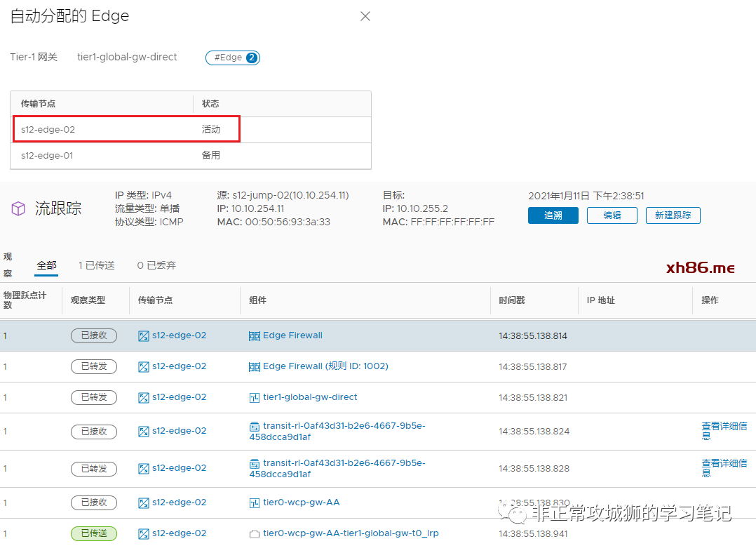
Task: Click the Edge Firewall icon in first row
Action: coord(255,336)
